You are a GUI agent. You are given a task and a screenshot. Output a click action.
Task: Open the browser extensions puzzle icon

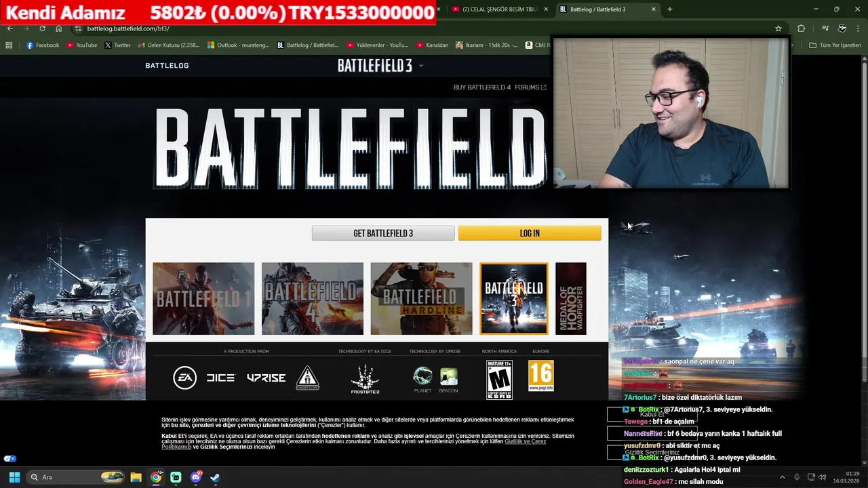pos(801,28)
